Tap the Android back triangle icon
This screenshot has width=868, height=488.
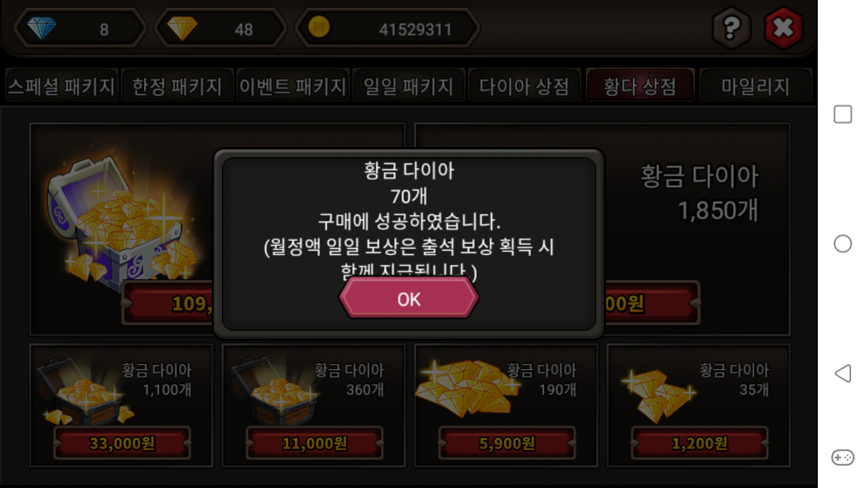point(842,373)
